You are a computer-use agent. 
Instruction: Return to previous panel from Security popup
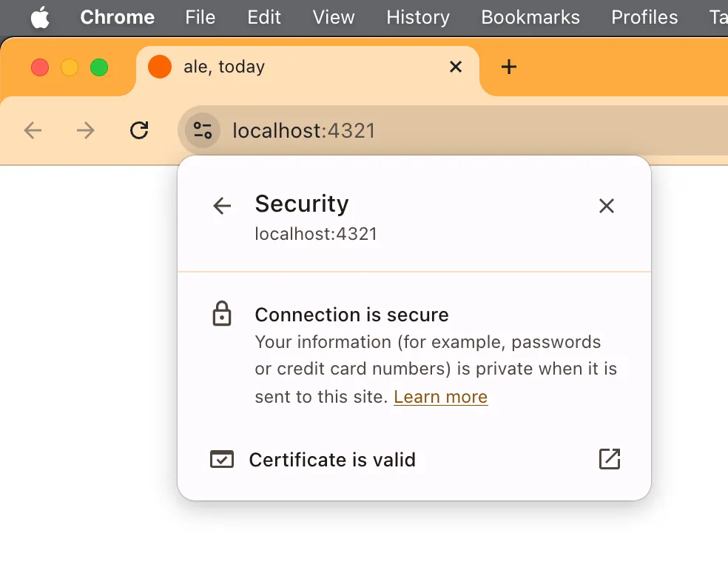(x=222, y=206)
